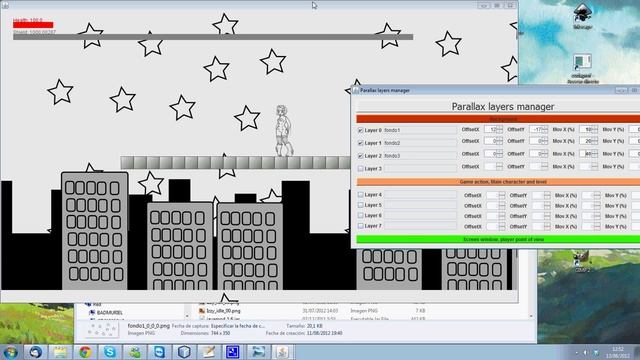Click the Layer 1 Mov X (%) spinner

[589, 141]
